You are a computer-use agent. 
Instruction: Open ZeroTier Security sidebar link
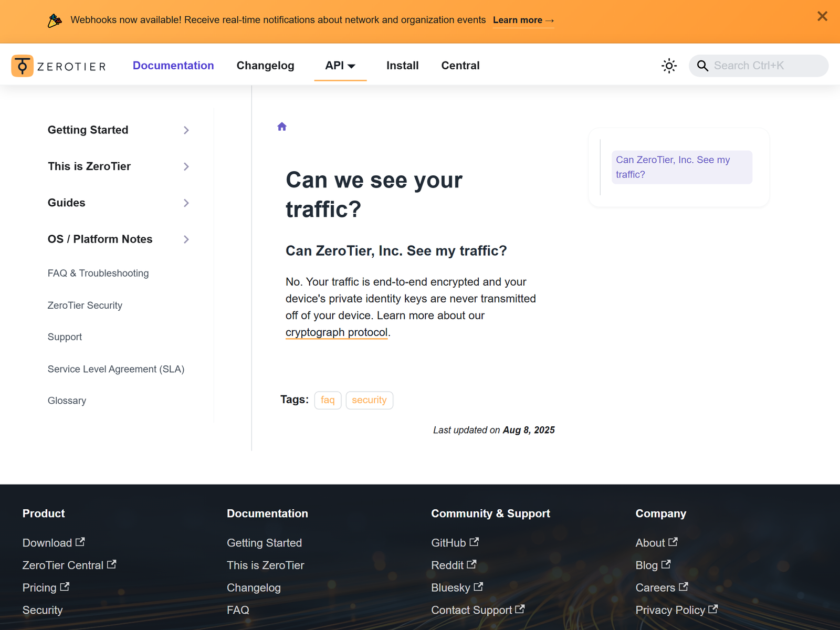(x=85, y=306)
